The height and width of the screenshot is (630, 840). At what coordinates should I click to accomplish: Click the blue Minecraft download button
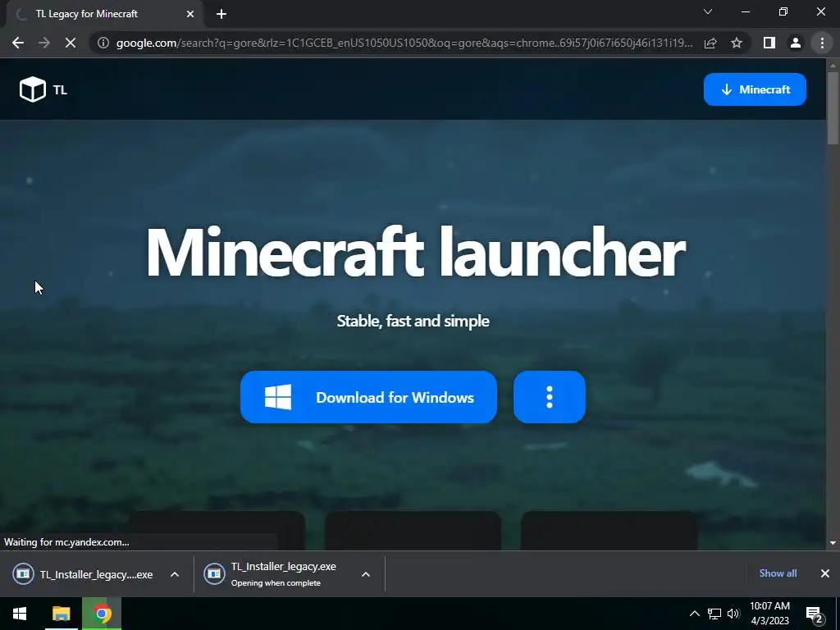tap(755, 89)
